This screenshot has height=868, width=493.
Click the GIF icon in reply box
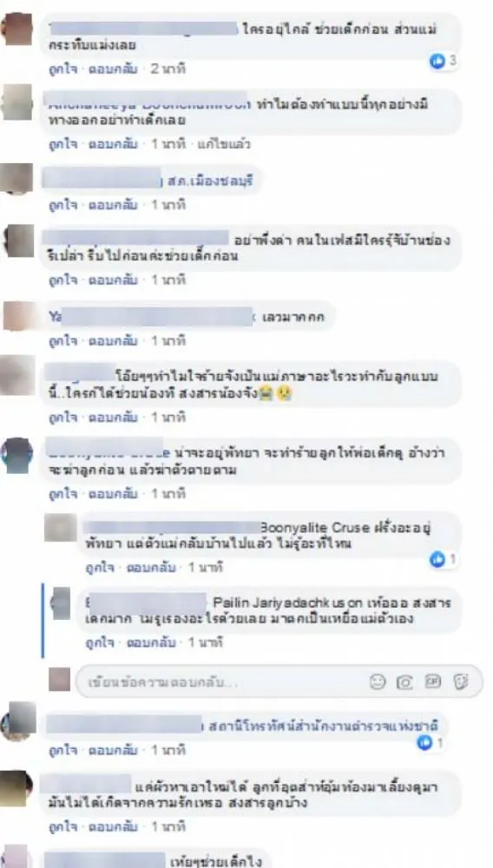click(x=433, y=682)
